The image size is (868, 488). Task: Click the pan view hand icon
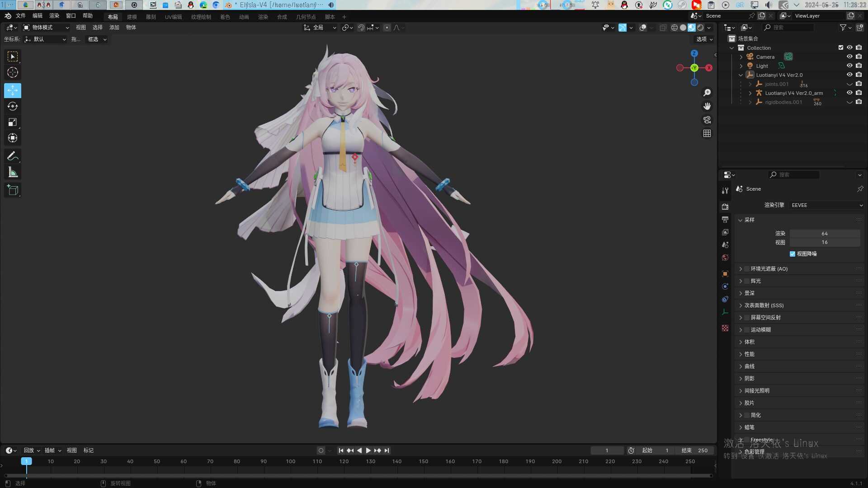(x=707, y=106)
